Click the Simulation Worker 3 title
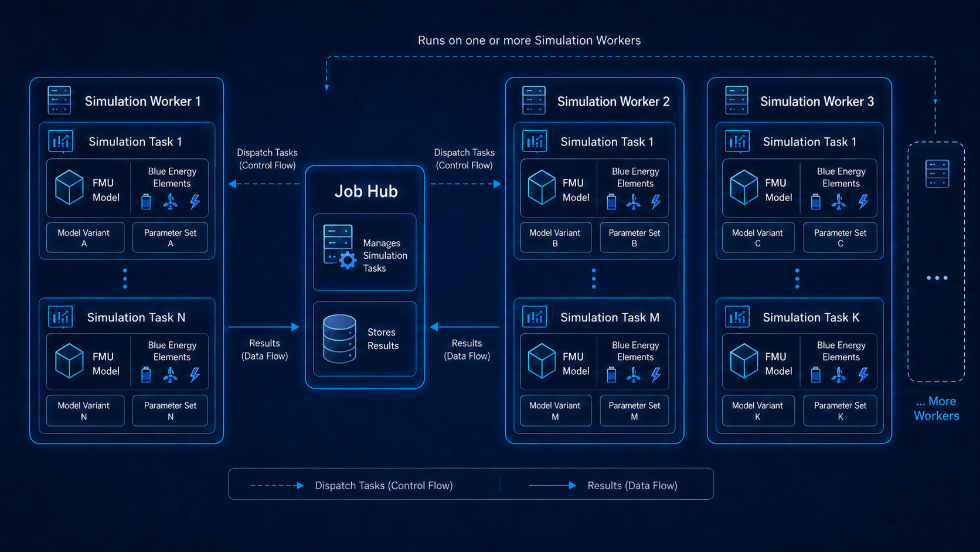Screen dimensions: 980x552 [817, 101]
